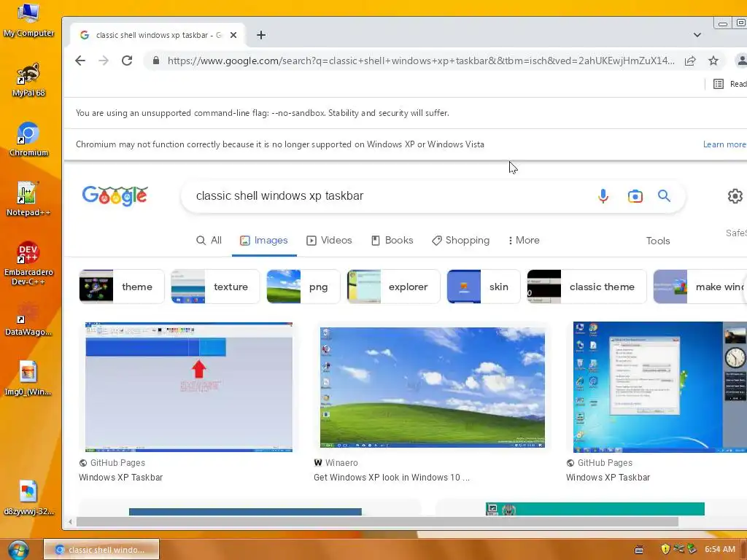747x560 pixels.
Task: Open the Books tab
Action: pyautogui.click(x=392, y=241)
